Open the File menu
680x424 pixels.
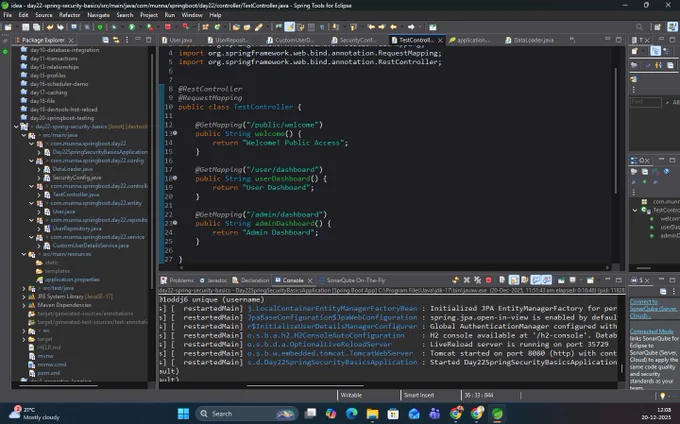point(8,15)
